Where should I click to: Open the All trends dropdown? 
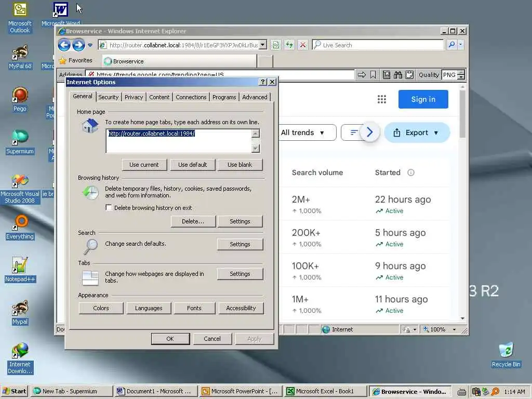point(307,132)
